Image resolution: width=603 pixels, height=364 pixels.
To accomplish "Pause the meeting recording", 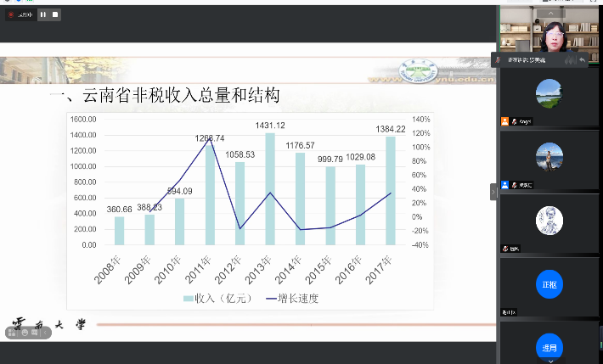I will 42,14.
